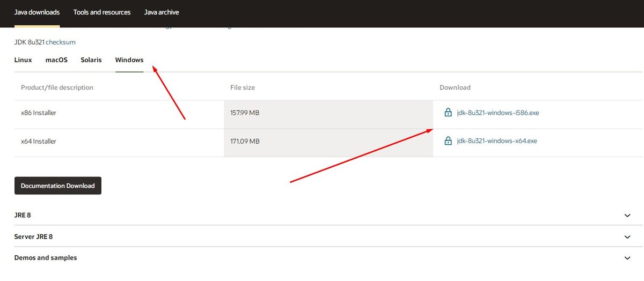This screenshot has height=281, width=644.
Task: Click the Documentation Download button
Action: 58,186
